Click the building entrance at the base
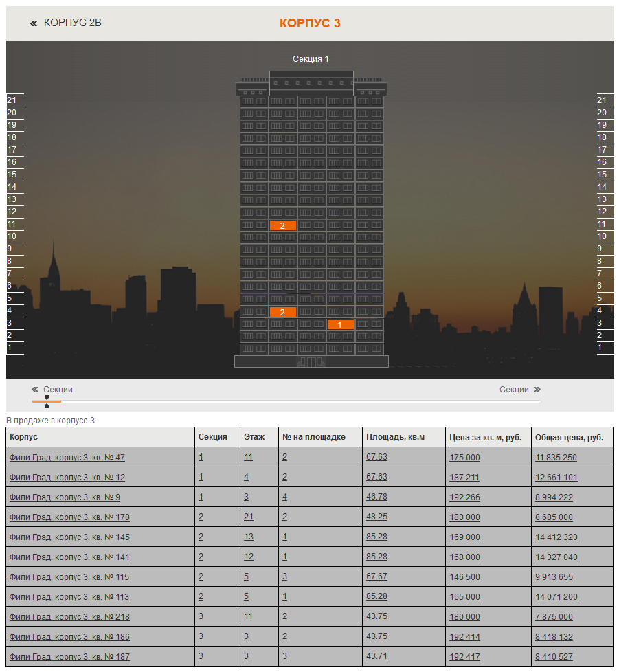 [x=311, y=361]
